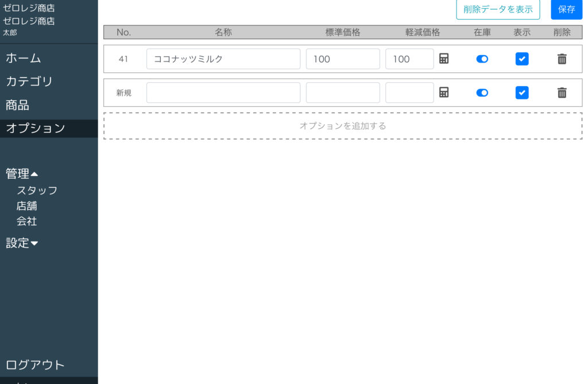Click ログアウト in the sidebar

click(35, 365)
